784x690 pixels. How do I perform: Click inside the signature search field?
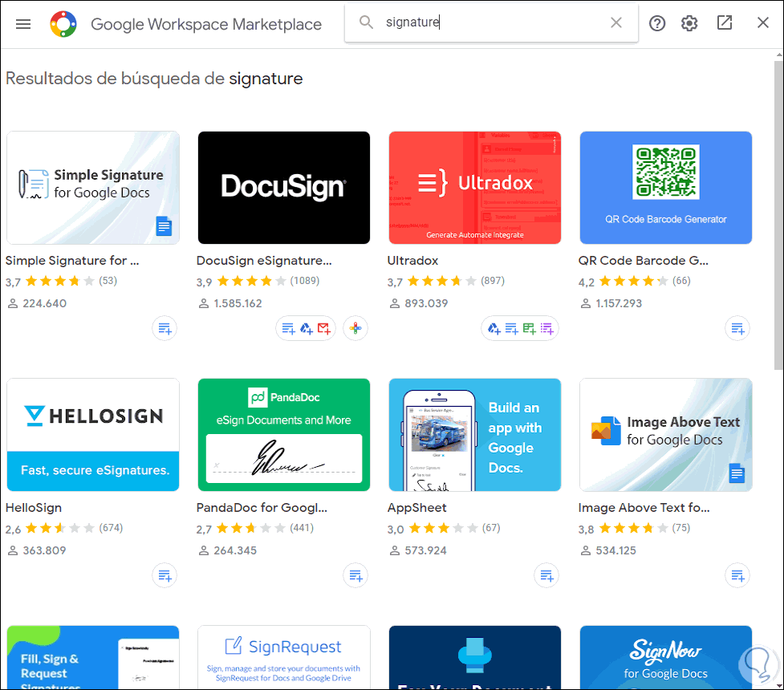491,22
